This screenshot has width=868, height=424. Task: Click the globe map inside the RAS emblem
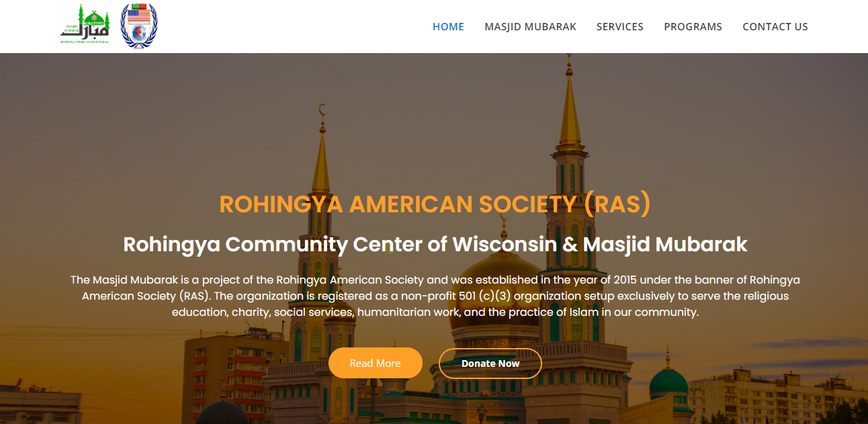pos(138,32)
